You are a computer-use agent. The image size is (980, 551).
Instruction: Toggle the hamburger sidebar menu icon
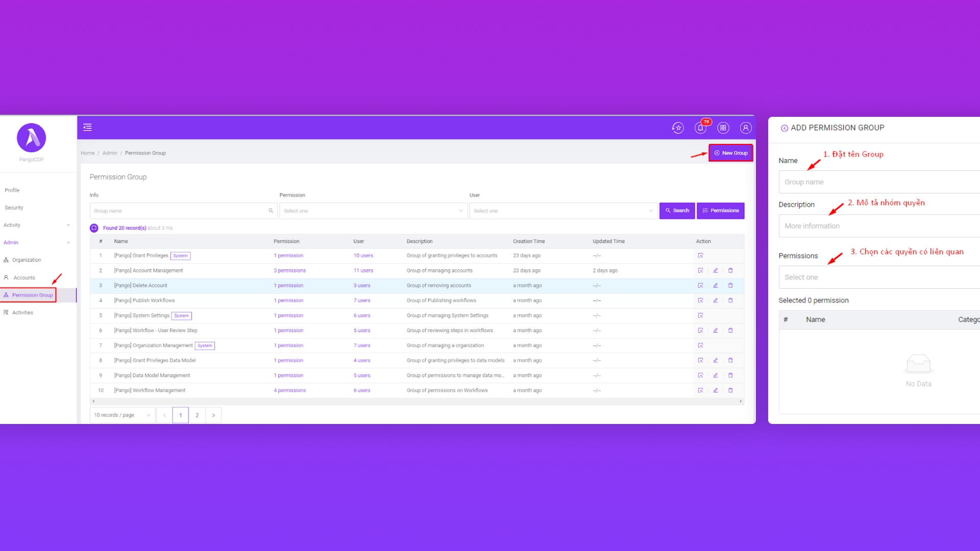87,128
